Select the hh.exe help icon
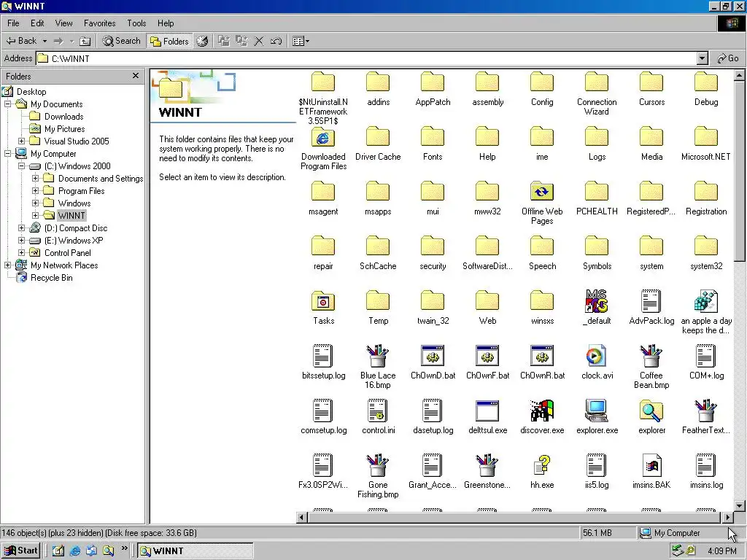The width and height of the screenshot is (747, 560). (542, 465)
